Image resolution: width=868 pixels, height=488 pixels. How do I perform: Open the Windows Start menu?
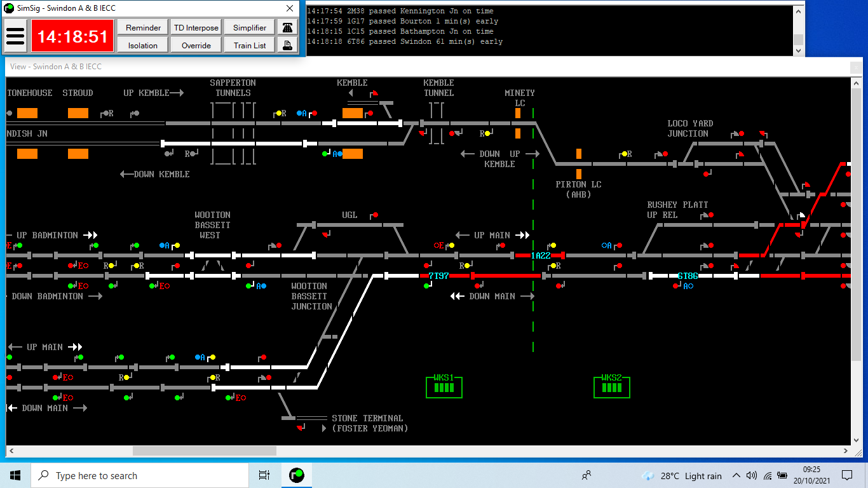click(x=15, y=475)
